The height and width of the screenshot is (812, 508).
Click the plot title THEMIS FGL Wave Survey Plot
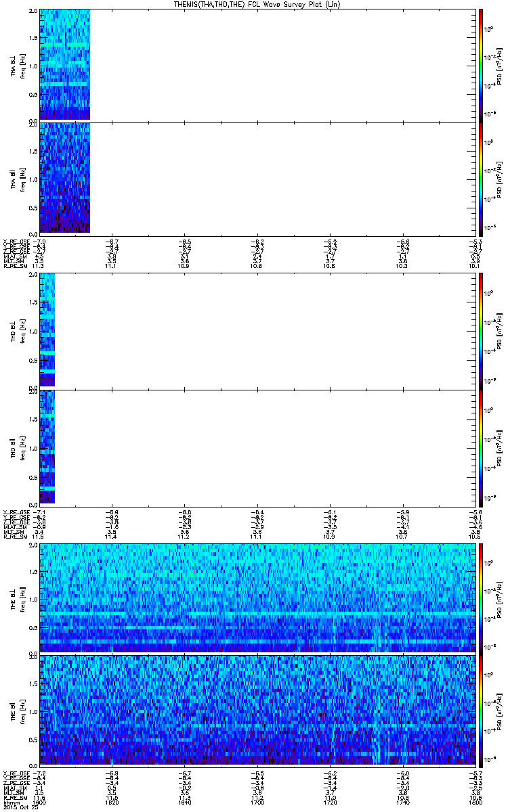257,4
